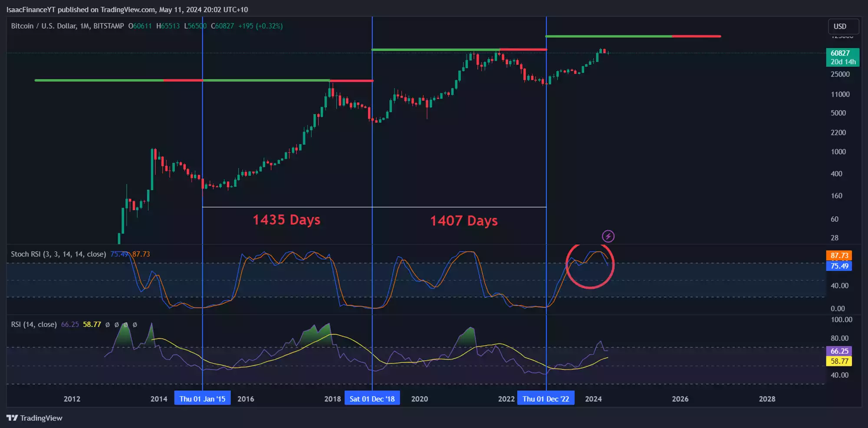Click the purple lightning bolt icon

(608, 236)
